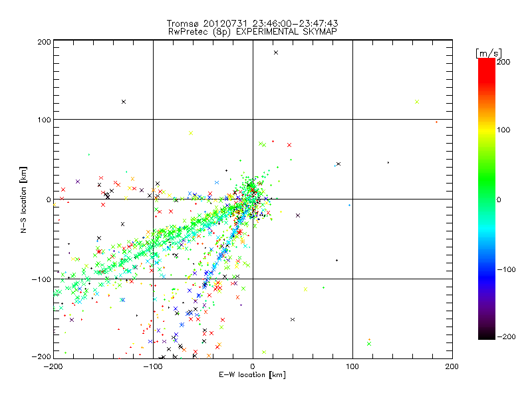The height and width of the screenshot is (399, 532).
Task: Select the "N-S location [km]" axis label
Action: pyautogui.click(x=23, y=199)
